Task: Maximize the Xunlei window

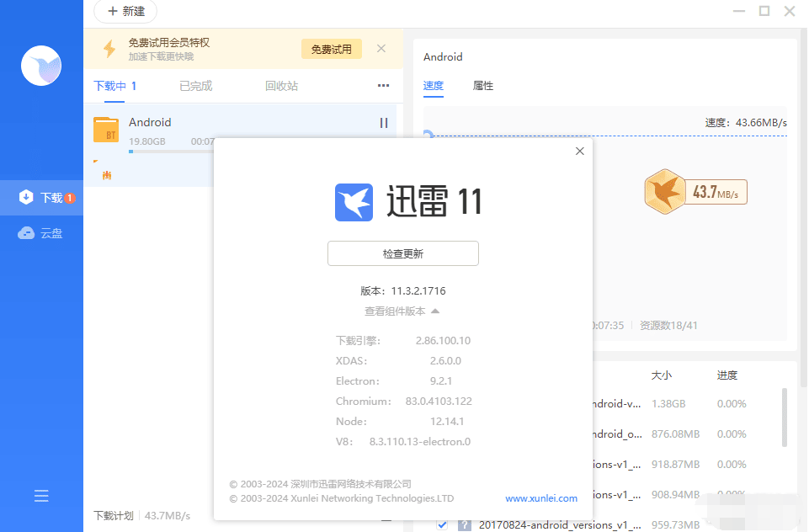Action: click(764, 11)
